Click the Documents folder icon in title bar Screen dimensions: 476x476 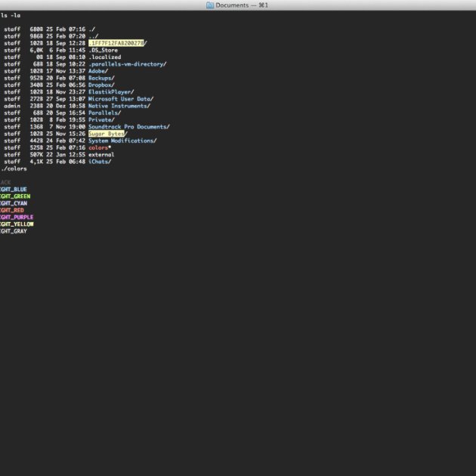(209, 5)
